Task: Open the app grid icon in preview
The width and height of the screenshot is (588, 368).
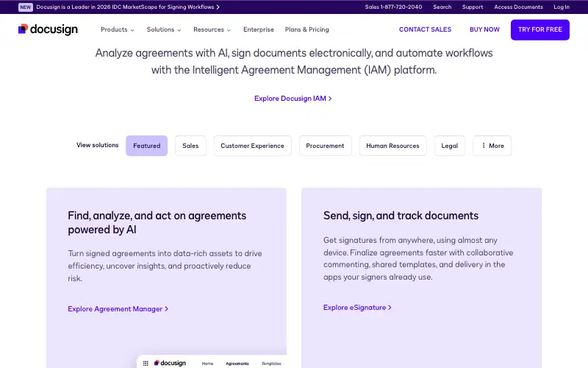Action: coord(146,363)
